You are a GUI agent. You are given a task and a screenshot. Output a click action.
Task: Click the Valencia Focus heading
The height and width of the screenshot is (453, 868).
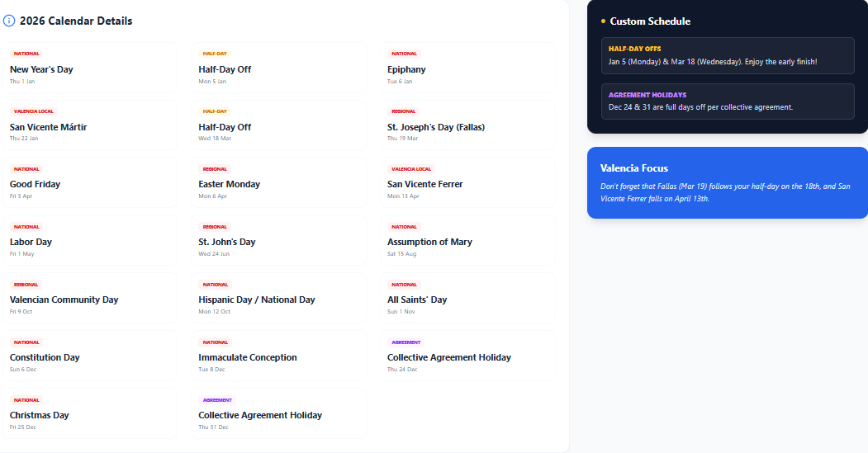click(x=633, y=168)
